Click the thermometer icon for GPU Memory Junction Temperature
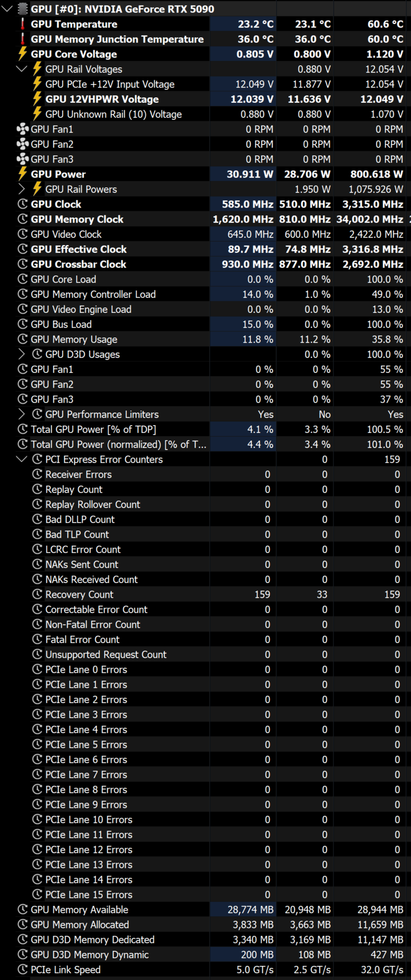 click(22, 39)
